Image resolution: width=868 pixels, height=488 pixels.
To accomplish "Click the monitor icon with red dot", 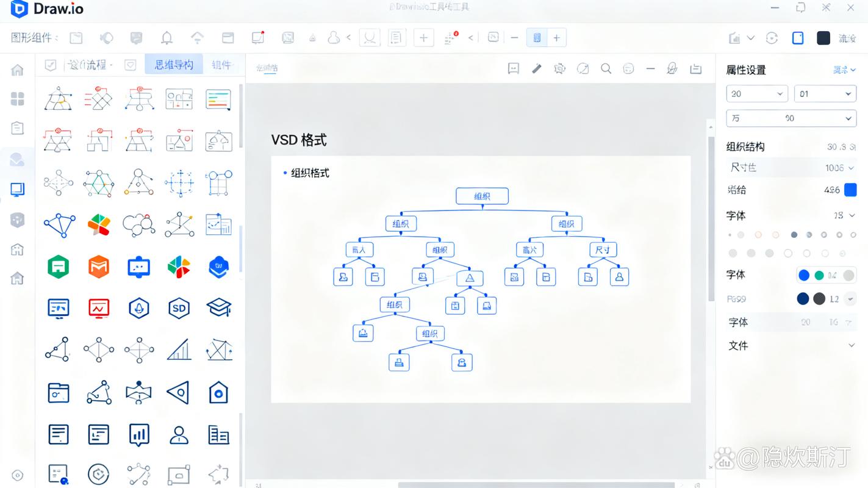I will pos(258,37).
